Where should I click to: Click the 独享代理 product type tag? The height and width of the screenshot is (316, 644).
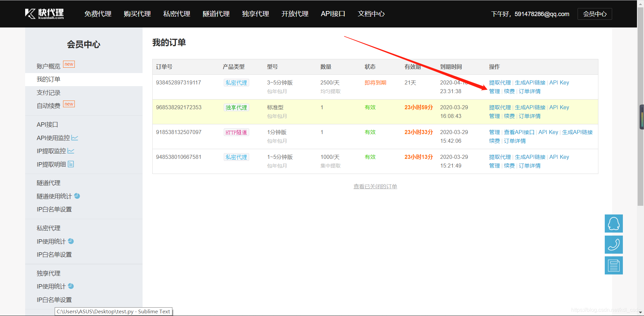236,107
